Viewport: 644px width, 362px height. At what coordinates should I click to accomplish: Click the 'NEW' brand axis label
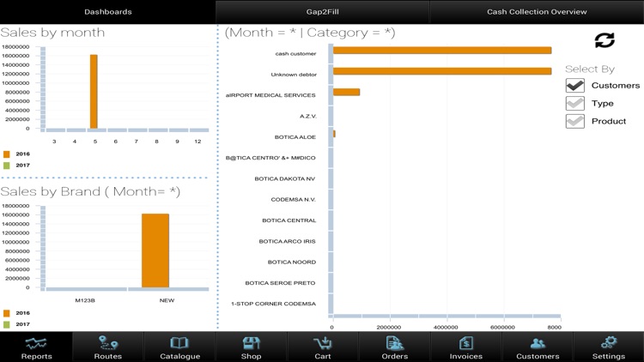pyautogui.click(x=167, y=300)
